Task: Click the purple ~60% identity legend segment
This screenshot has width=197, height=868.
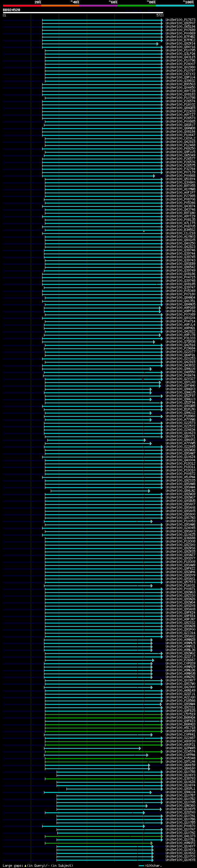Action: click(x=98, y=6)
